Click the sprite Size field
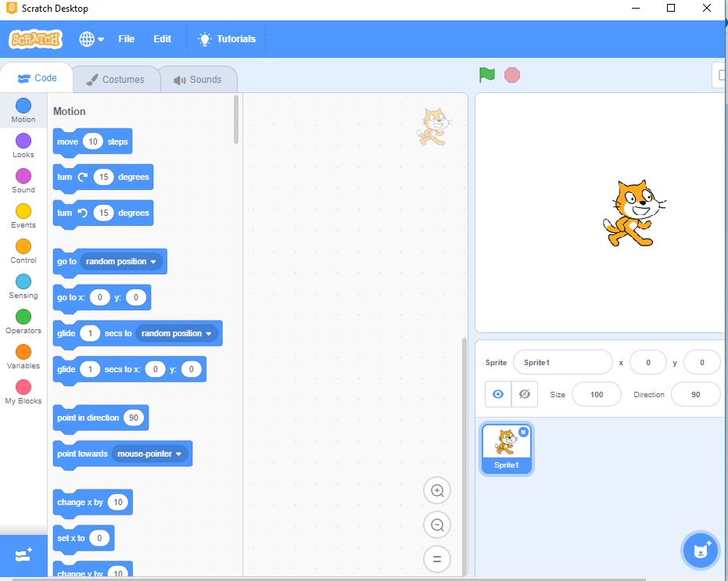 (596, 394)
